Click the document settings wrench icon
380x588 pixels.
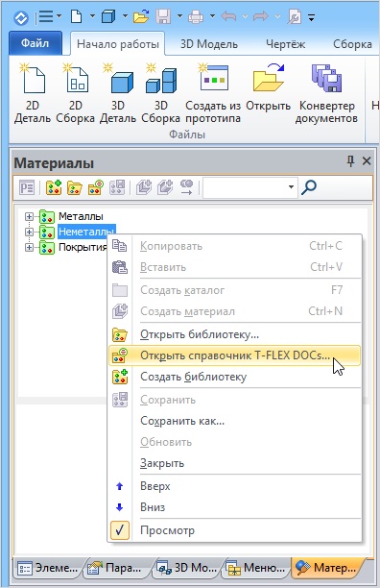[295, 16]
